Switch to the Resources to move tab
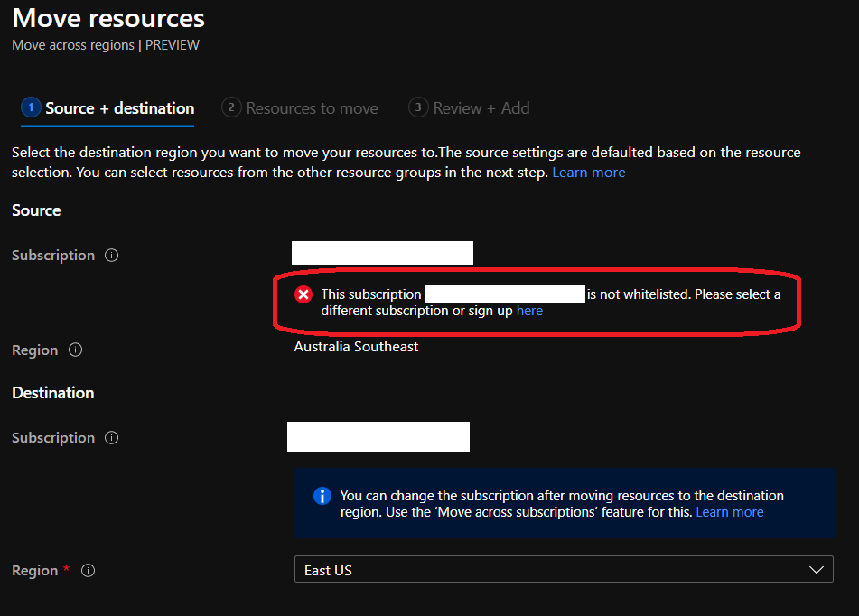Screen dimensions: 859x616 pyautogui.click(x=312, y=108)
